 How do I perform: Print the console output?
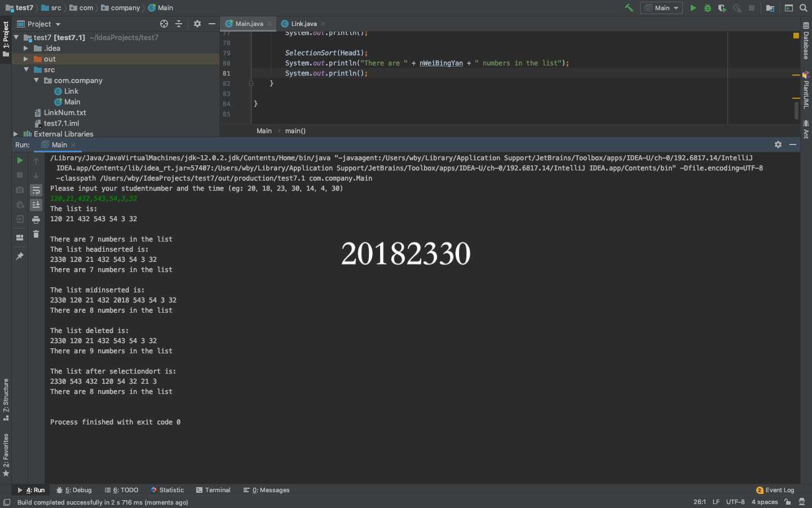tap(36, 220)
